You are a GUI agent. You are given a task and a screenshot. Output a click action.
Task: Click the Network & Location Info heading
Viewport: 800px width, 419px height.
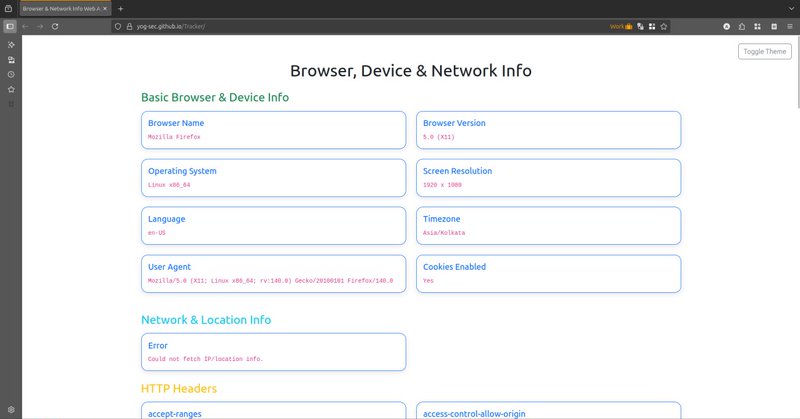click(206, 320)
